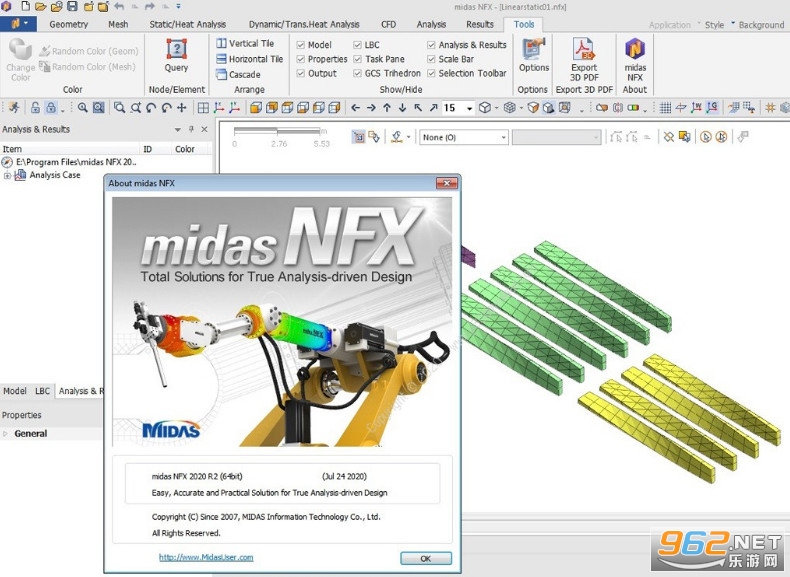Open the wireframe cube display dropdown arrow
Screen dimensions: 790x577
click(x=496, y=108)
